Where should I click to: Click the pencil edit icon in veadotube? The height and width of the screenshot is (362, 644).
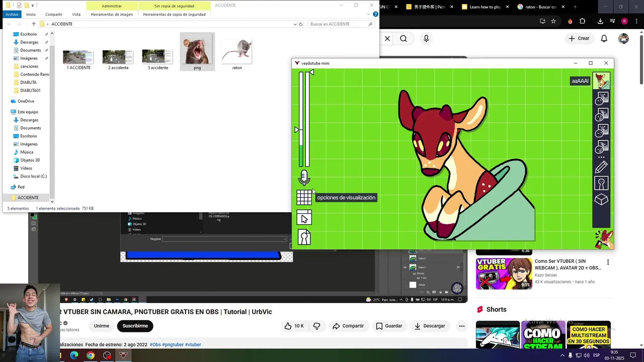coord(601,167)
